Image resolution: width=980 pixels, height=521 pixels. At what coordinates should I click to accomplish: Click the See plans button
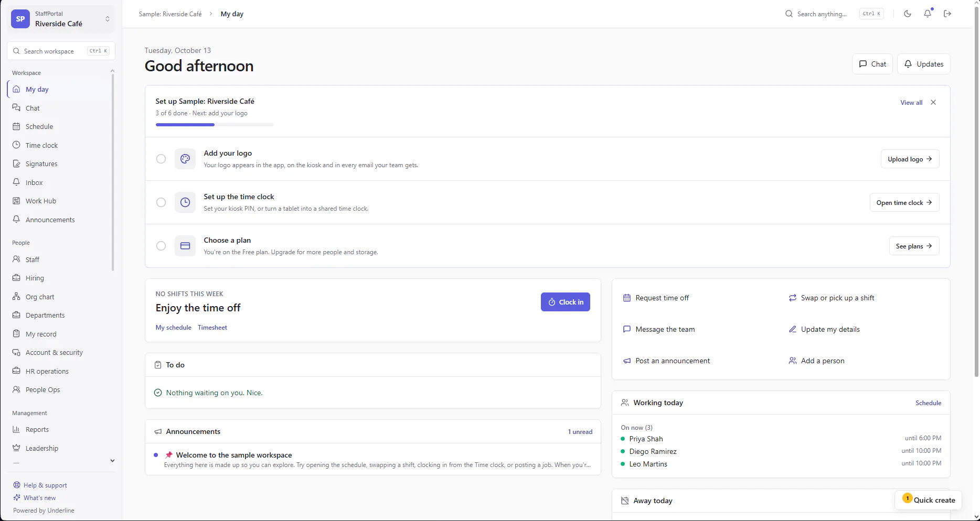click(914, 246)
